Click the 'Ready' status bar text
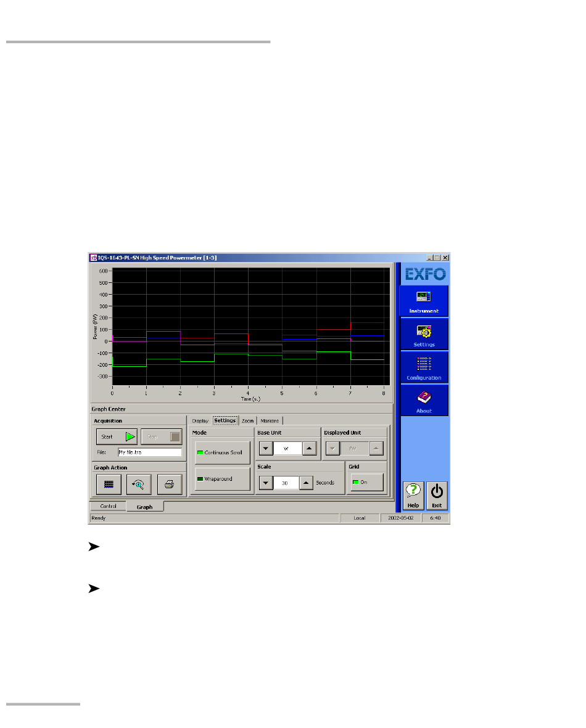Image resolution: width=586 pixels, height=728 pixels. coord(99,518)
